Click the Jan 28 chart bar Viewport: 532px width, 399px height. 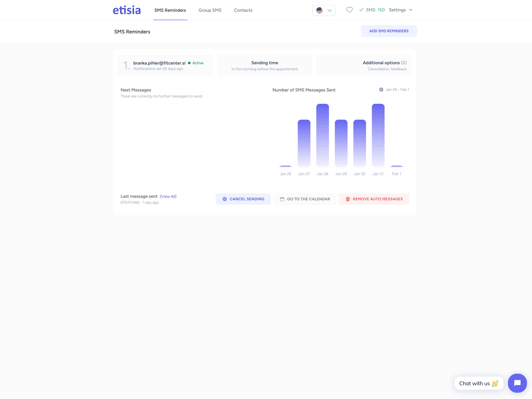[x=322, y=135]
